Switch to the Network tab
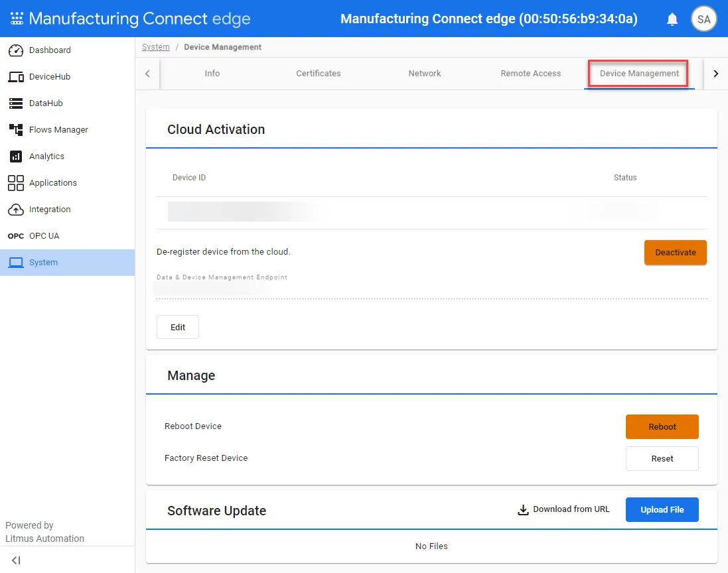This screenshot has height=573, width=728. click(x=424, y=74)
